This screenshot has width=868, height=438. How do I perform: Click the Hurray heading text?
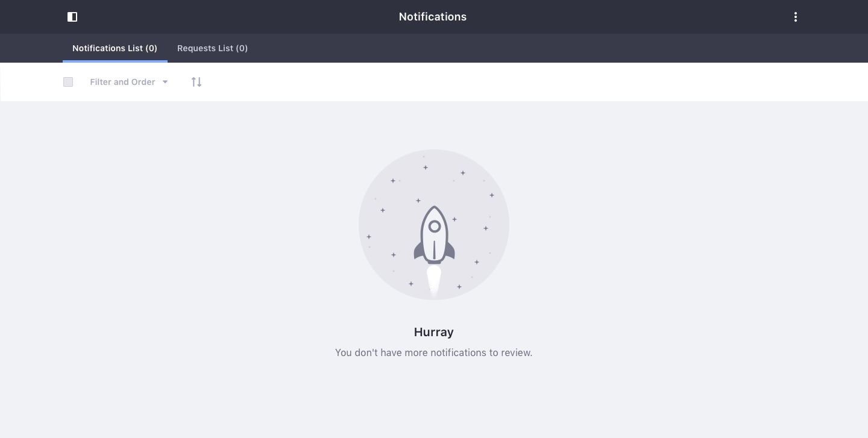tap(433, 332)
